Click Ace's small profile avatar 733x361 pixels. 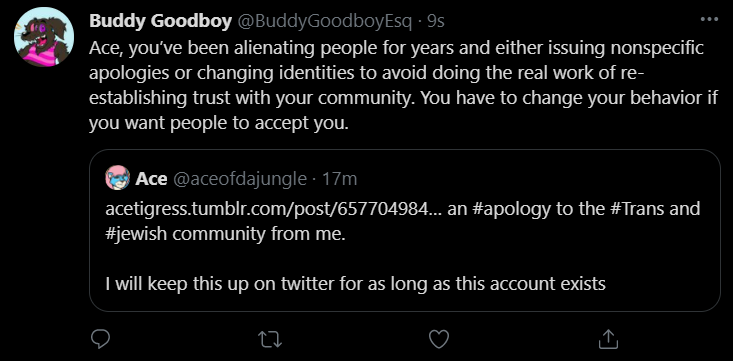click(117, 178)
